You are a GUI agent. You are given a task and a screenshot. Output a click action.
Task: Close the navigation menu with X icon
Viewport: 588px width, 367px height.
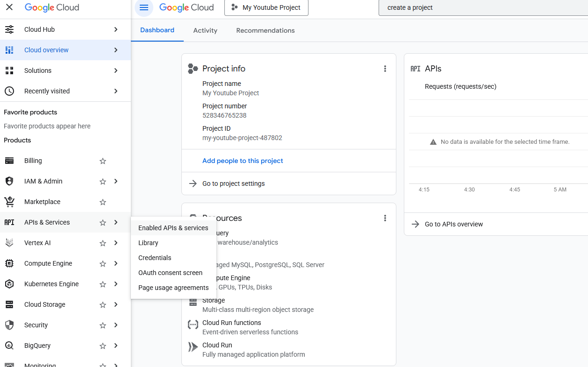(x=9, y=7)
